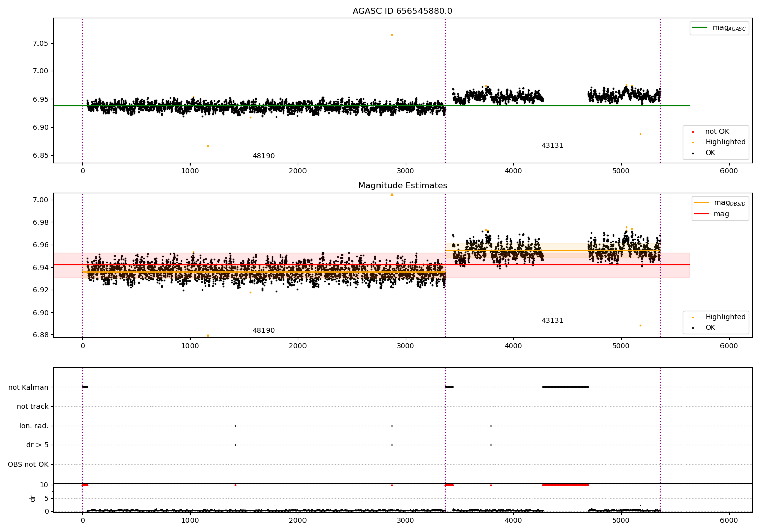
Task: Click the plot title AGASC ID 656545880.0
Action: (402, 11)
